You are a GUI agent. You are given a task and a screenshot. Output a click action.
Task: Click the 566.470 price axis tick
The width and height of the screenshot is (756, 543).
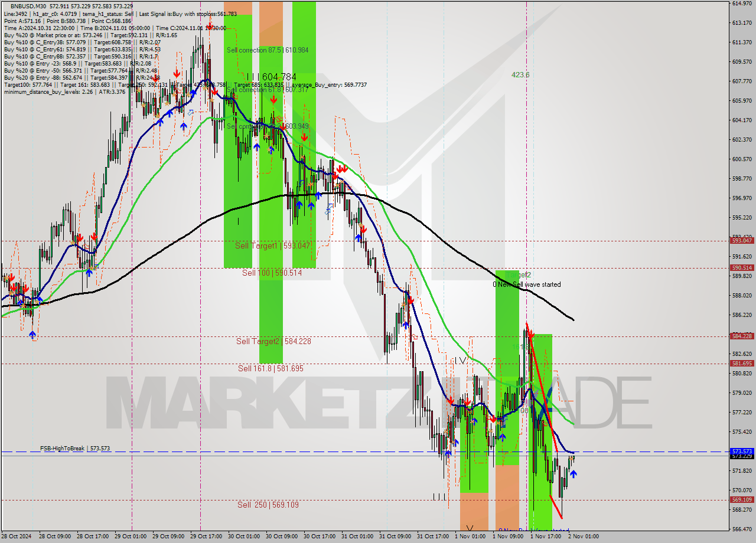tap(742, 529)
